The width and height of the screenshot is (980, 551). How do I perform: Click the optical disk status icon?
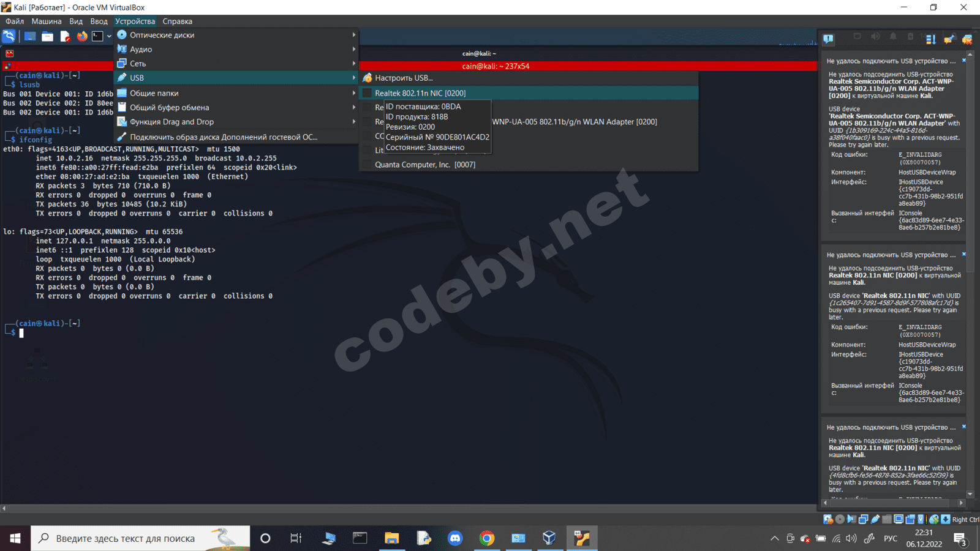point(840,519)
